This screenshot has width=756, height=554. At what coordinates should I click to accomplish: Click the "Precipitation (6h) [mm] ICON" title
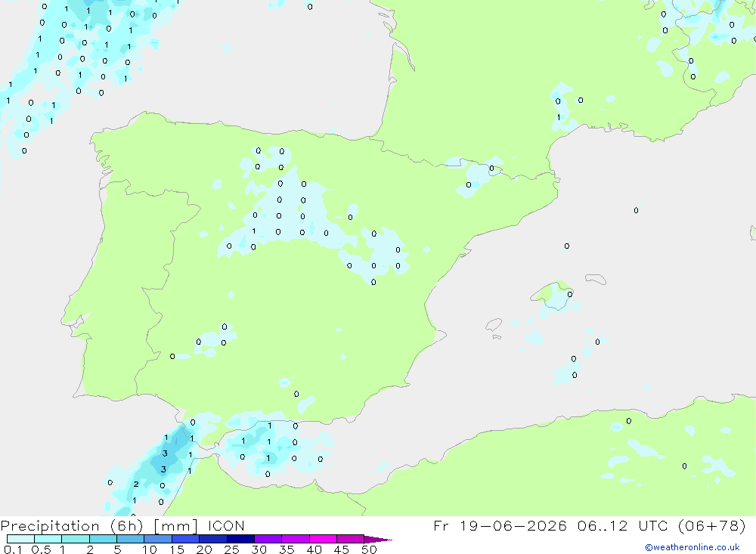(x=122, y=526)
